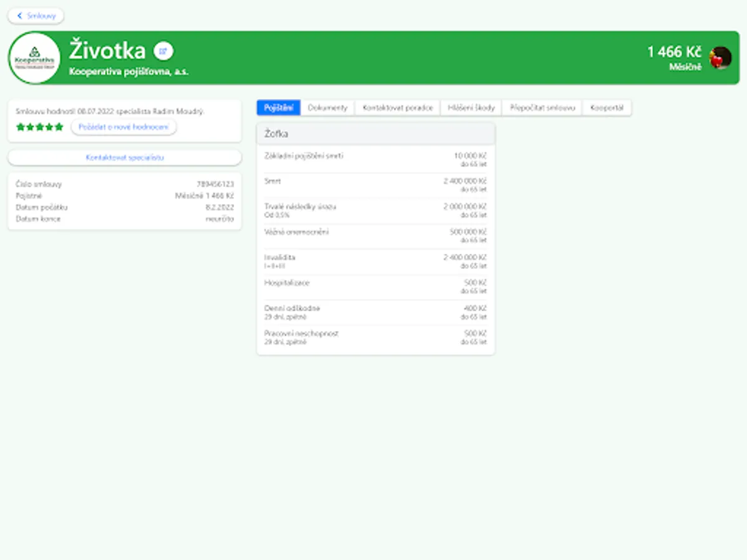Open the Kooperativa logo image
747x560 pixels.
click(35, 58)
